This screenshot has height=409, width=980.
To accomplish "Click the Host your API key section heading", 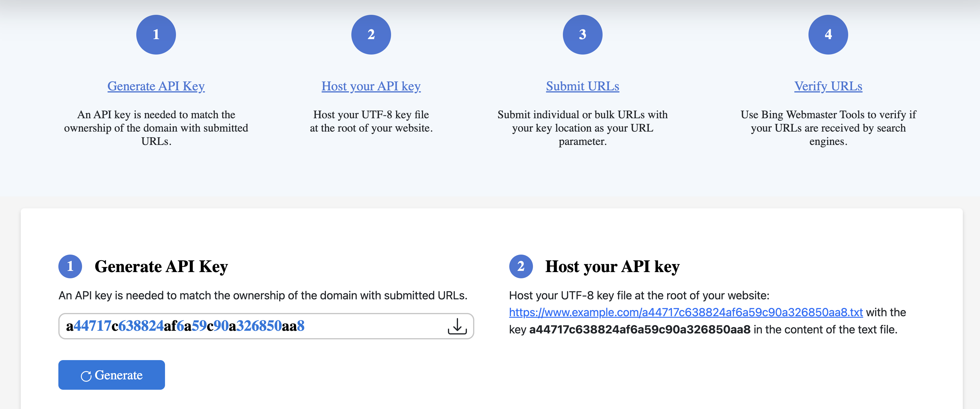I will click(612, 266).
